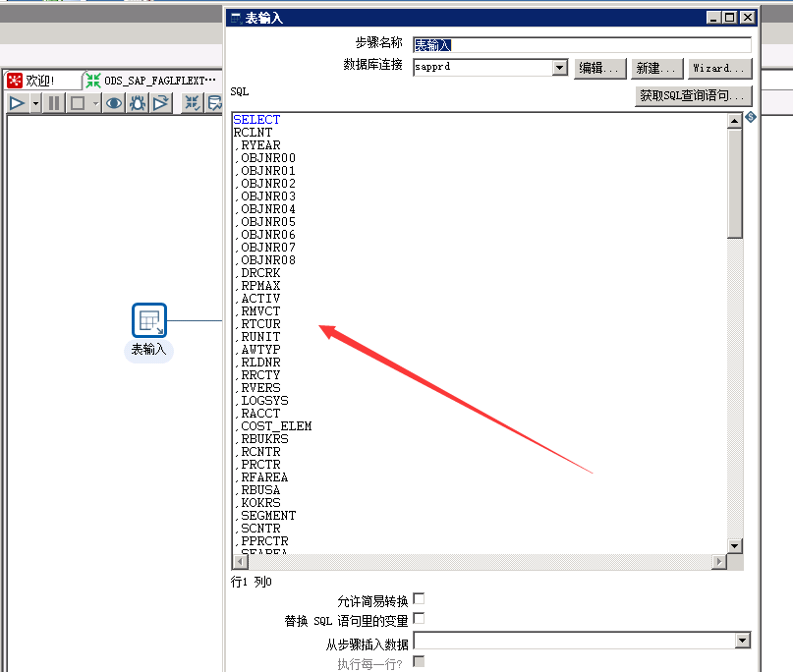Click the SEGMENT line in SQL

point(265,515)
